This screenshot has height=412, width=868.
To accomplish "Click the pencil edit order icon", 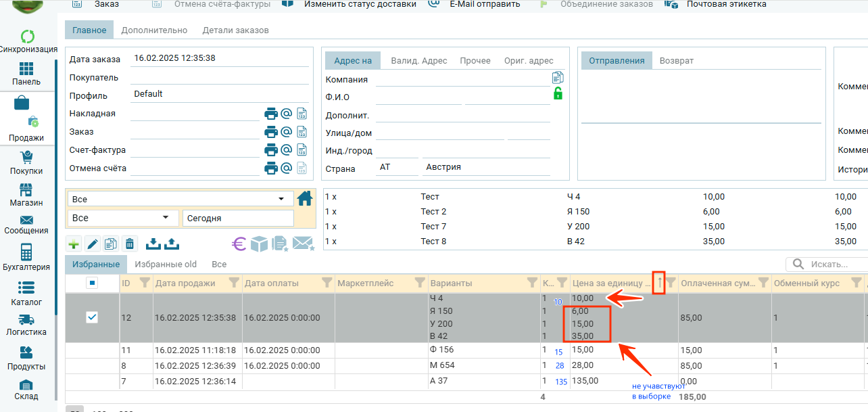I will pos(92,244).
